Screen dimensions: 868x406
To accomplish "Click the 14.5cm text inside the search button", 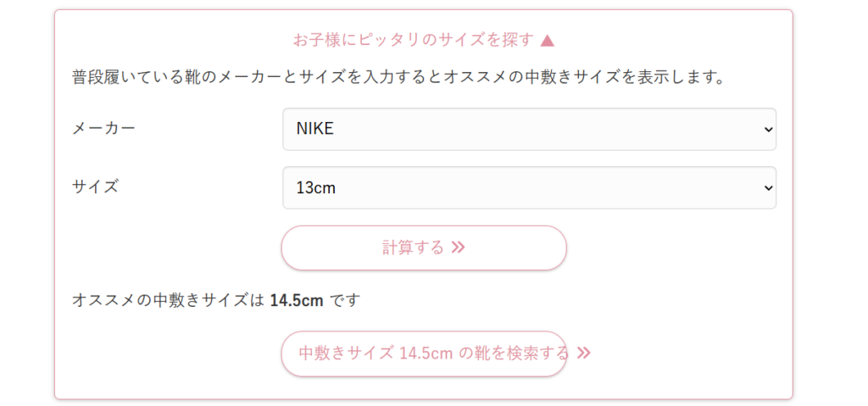I will 426,353.
